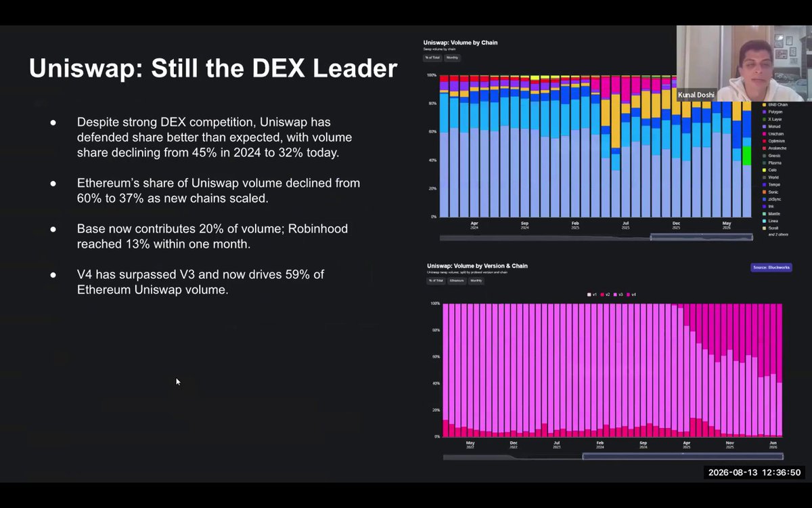812x508 pixels.
Task: Toggle the X Layer legend entry
Action: click(x=773, y=119)
